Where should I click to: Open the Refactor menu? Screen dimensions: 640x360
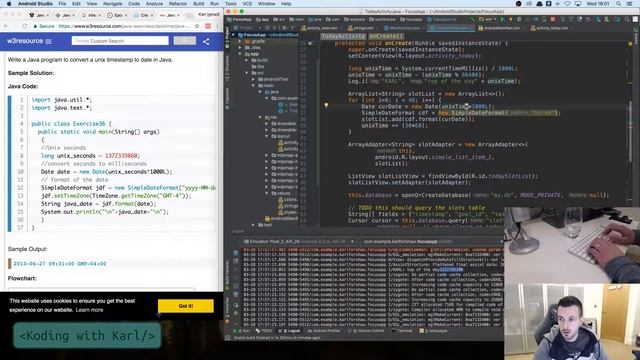pos(178,4)
